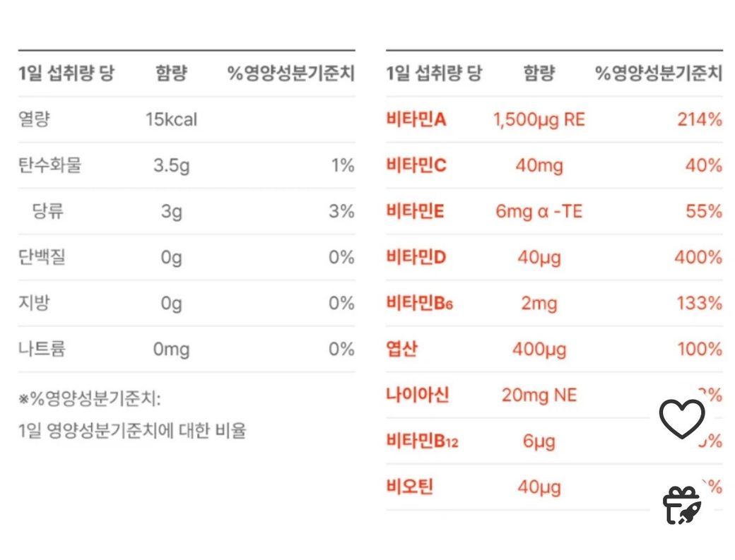Screen dimensions: 735x560
Task: Select the 탄수화물 row label
Action: [49, 165]
